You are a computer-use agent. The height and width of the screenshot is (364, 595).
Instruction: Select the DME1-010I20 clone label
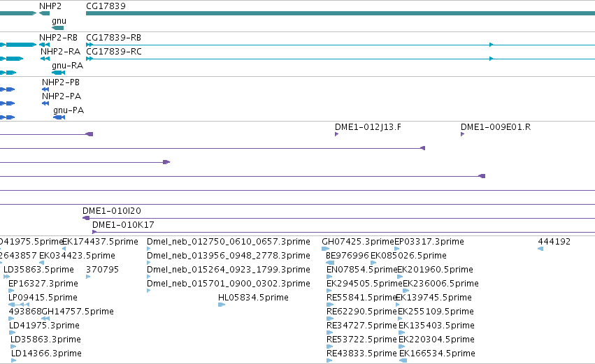point(112,211)
